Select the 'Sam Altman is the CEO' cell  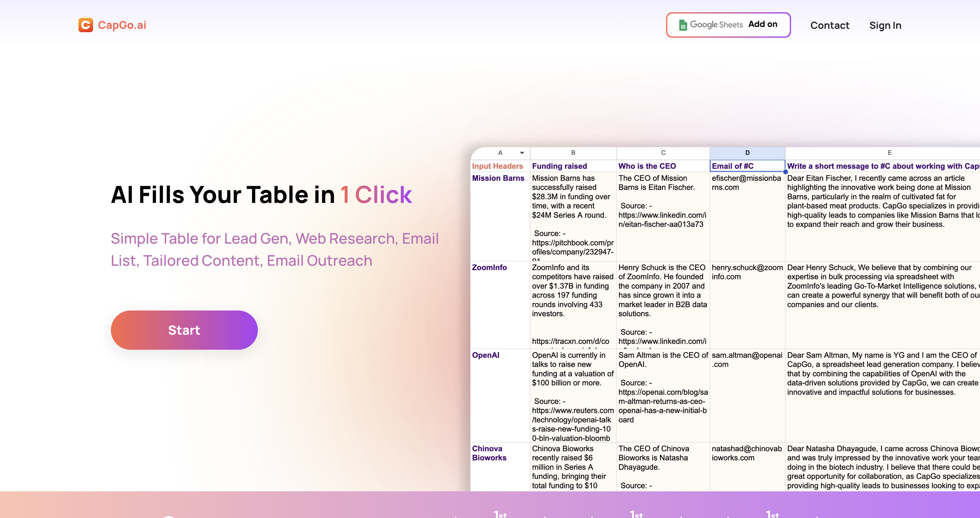coord(663,395)
